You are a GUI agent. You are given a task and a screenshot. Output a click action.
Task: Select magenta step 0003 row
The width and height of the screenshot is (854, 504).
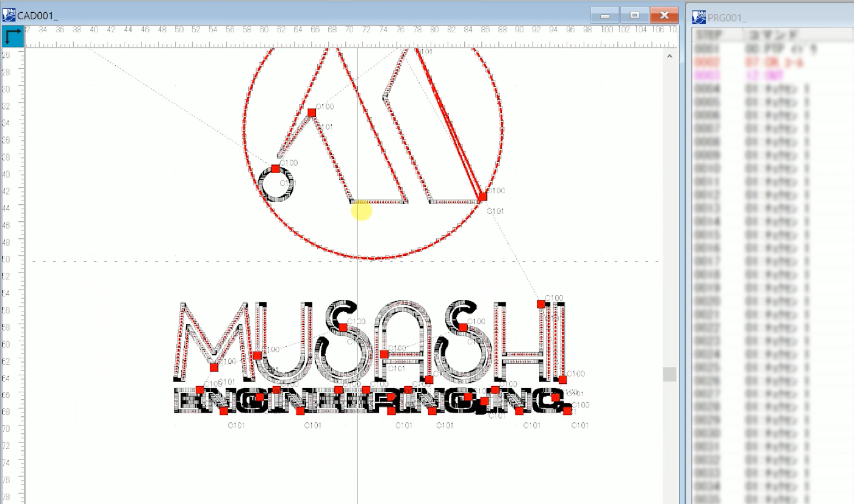[773, 75]
